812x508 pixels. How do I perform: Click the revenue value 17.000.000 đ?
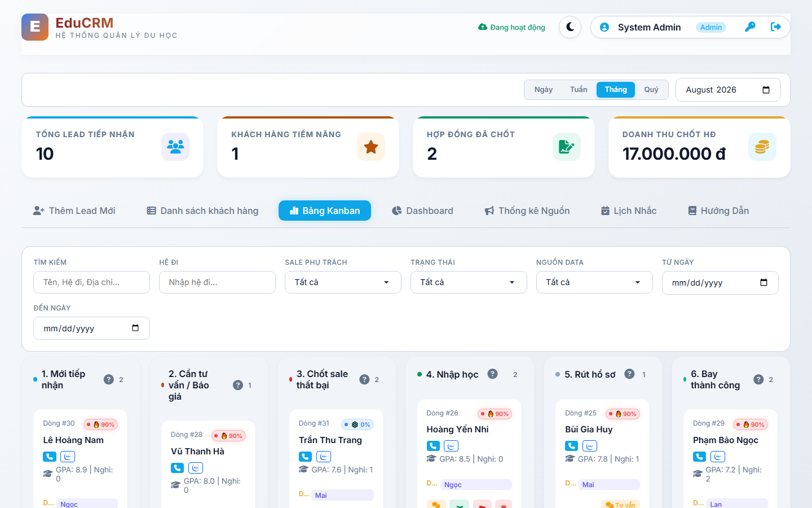coord(674,154)
